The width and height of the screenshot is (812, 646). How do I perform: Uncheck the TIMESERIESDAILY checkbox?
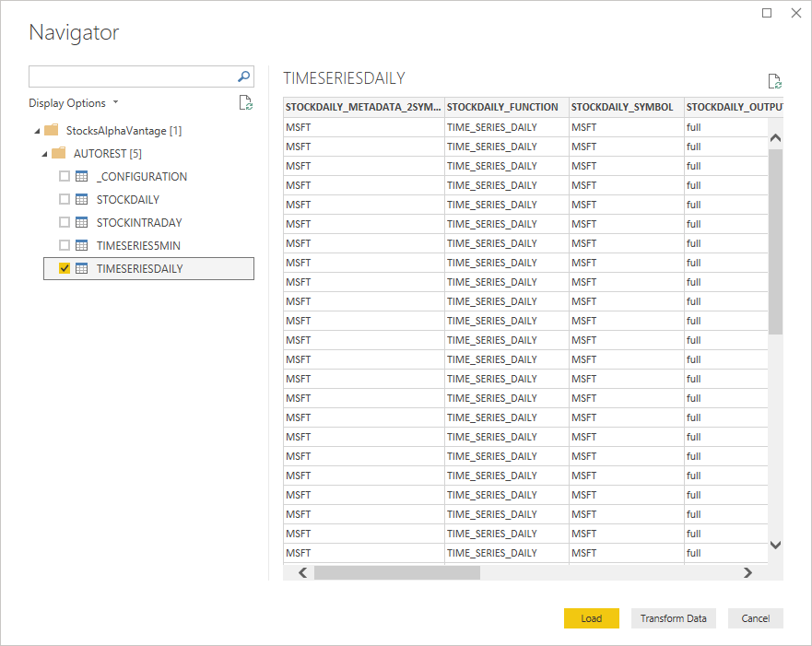tap(65, 268)
